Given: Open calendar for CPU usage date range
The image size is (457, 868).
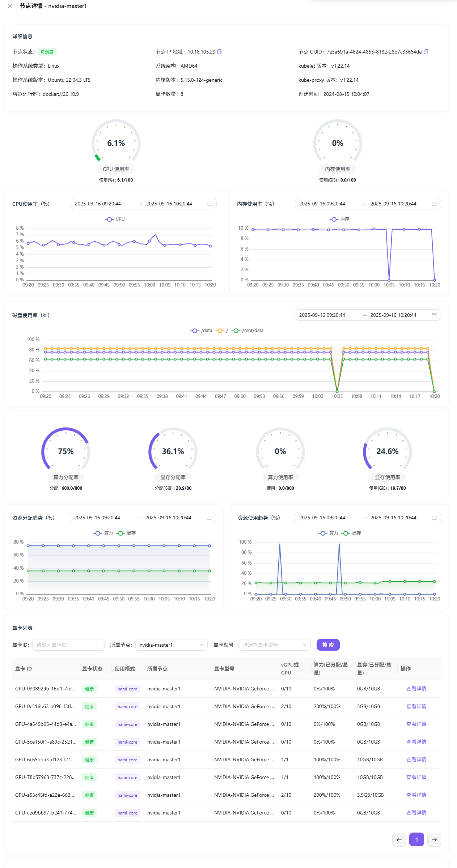Looking at the screenshot, I should [x=210, y=204].
